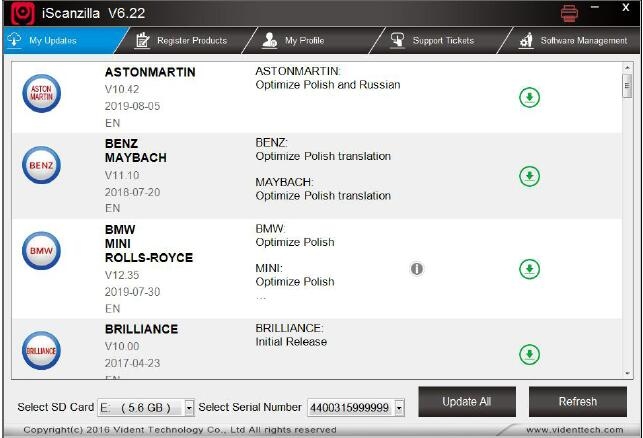The width and height of the screenshot is (643, 438).
Task: Download the BENZ MAYBACH update
Action: 529,176
